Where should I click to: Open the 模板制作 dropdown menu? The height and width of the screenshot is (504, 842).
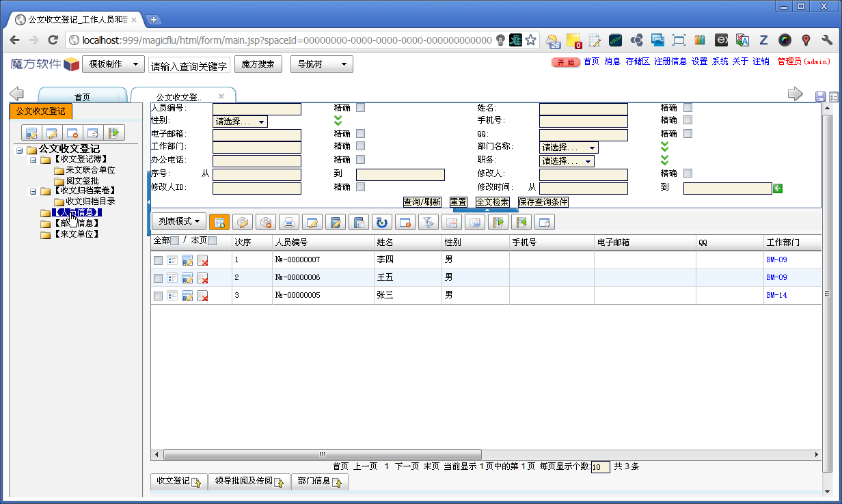point(113,64)
